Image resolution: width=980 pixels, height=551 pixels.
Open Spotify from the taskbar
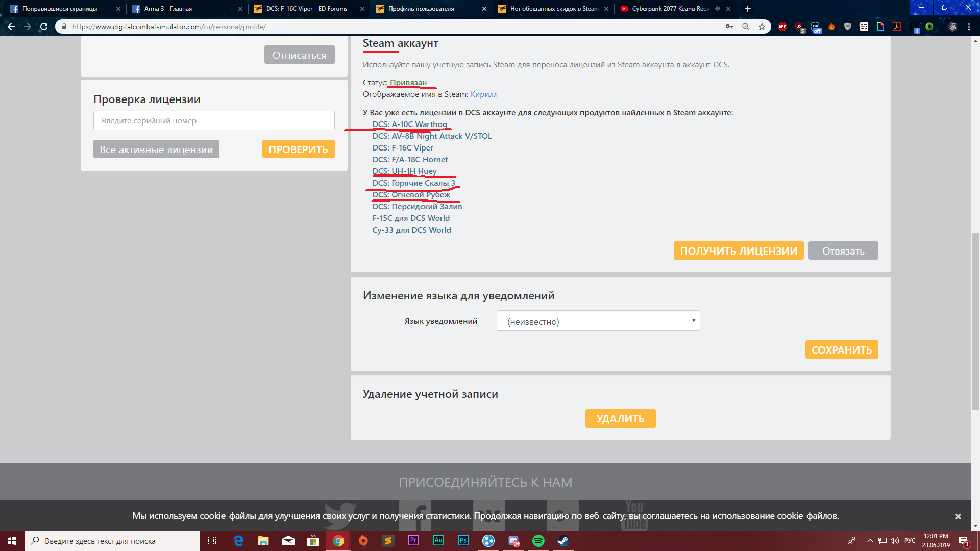[x=538, y=541]
